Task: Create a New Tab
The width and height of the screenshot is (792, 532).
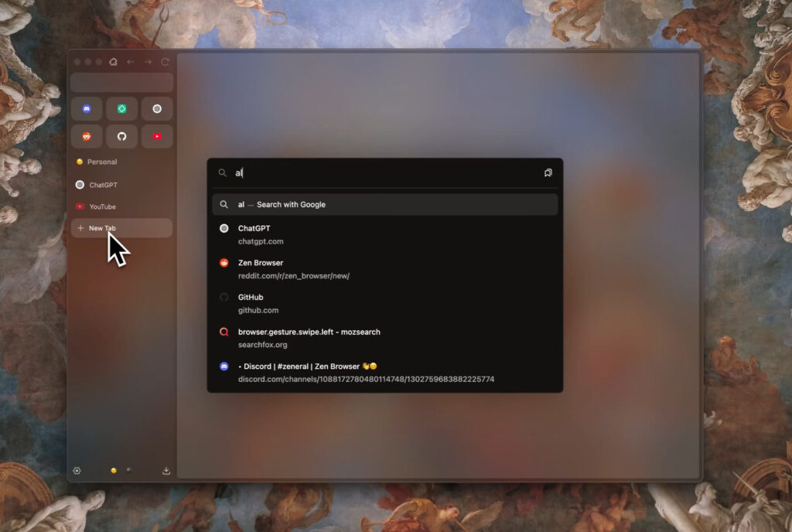Action: click(x=101, y=227)
